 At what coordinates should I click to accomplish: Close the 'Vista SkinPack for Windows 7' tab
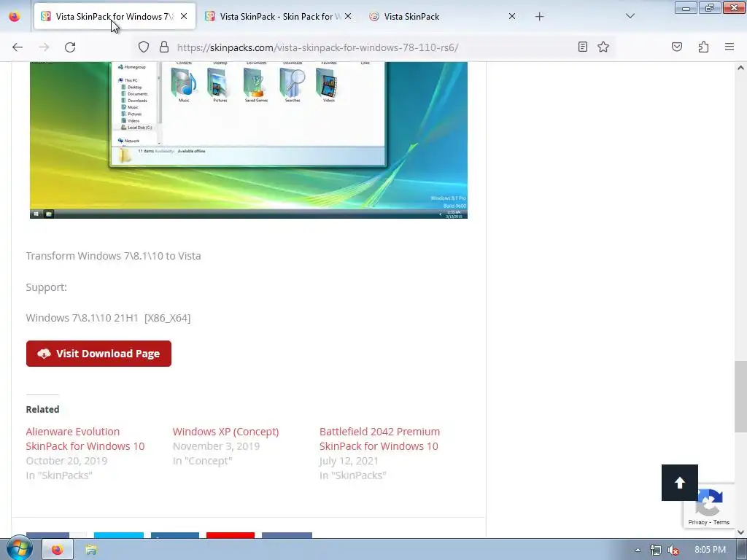(x=184, y=16)
